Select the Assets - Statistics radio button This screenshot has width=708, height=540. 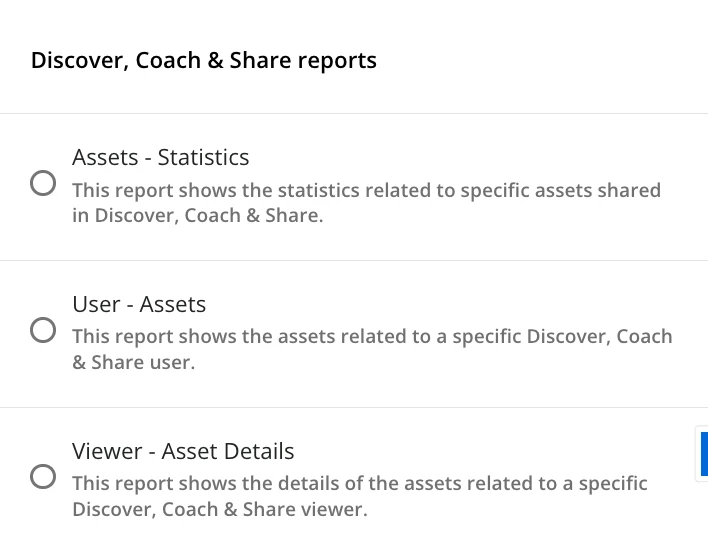(42, 184)
